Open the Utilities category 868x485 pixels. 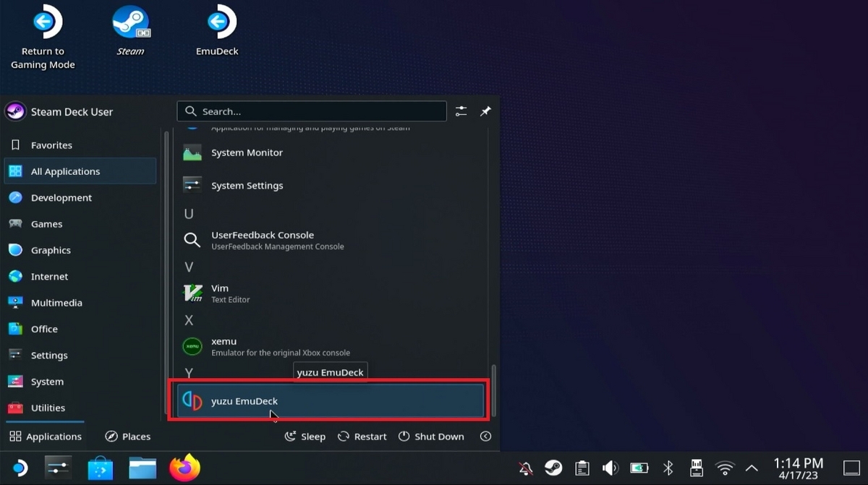click(80, 408)
